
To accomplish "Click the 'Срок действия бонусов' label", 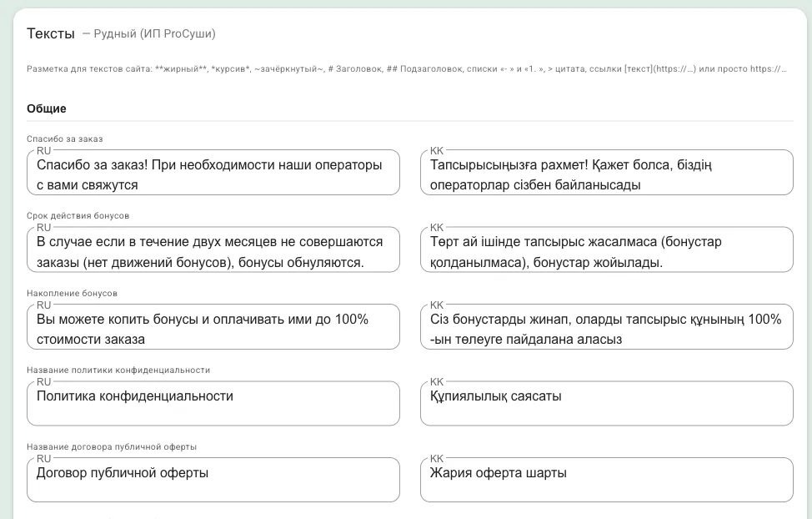I will pyautogui.click(x=78, y=215).
